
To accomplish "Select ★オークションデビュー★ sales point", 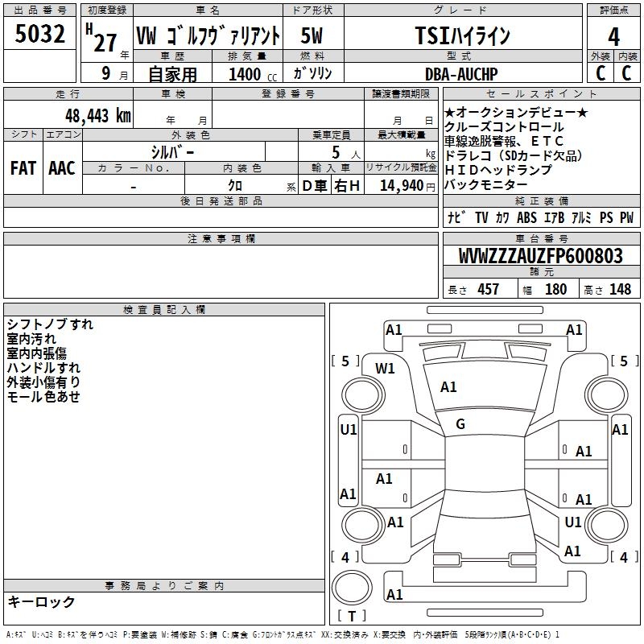I will pos(516,113).
